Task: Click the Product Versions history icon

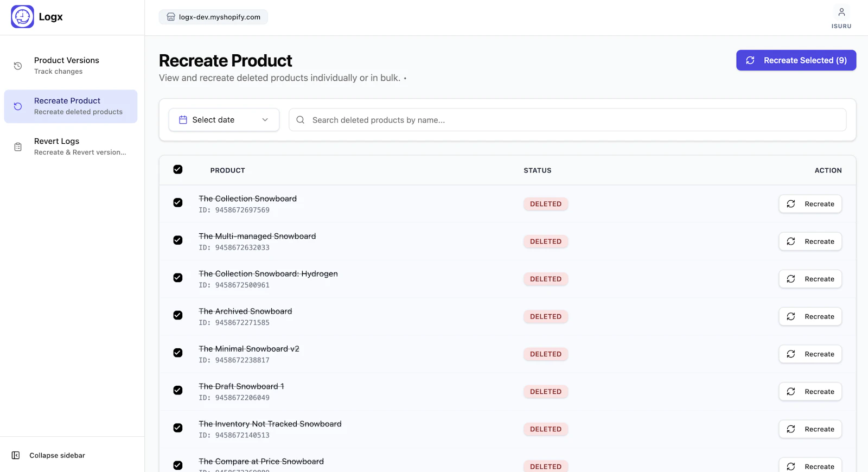Action: [x=18, y=66]
